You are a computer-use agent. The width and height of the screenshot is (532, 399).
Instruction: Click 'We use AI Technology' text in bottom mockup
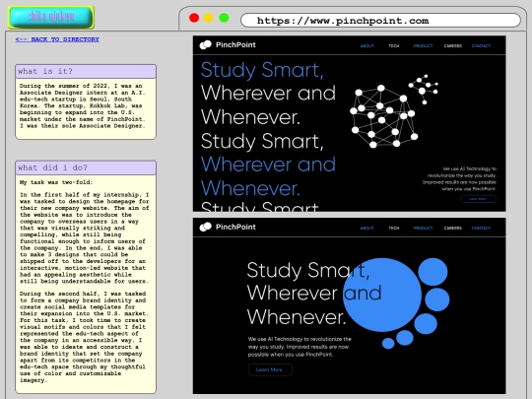point(299,347)
